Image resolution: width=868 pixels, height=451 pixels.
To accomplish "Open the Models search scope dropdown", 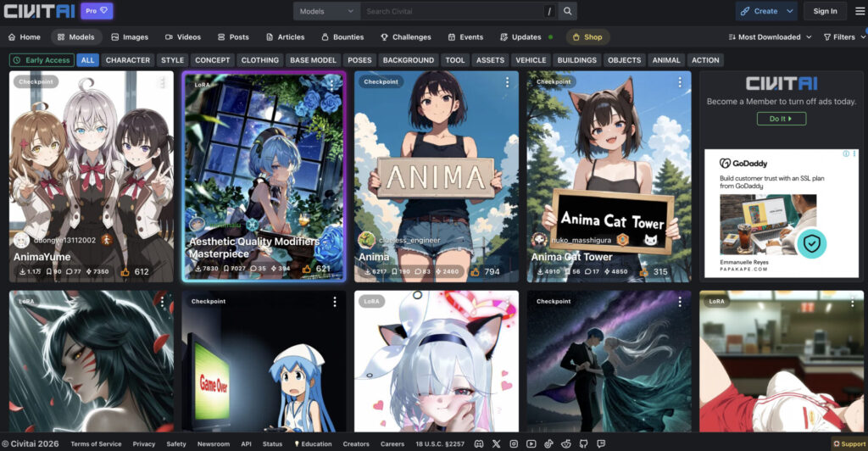I will (x=327, y=11).
